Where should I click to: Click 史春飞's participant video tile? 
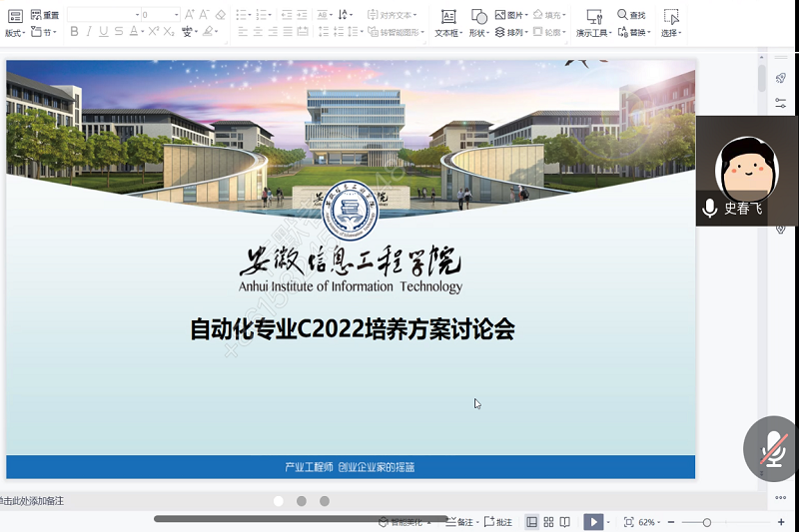coord(747,171)
